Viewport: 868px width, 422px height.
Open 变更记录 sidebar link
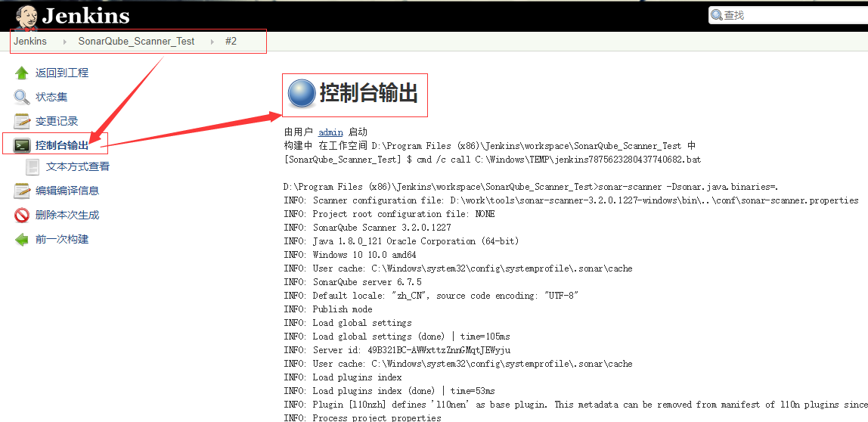(x=57, y=121)
